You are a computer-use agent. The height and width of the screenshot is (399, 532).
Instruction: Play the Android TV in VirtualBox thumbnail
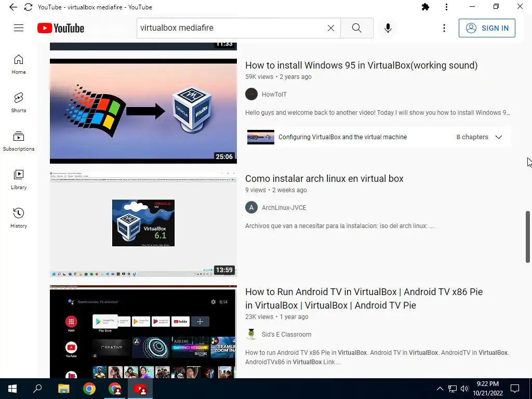(x=143, y=332)
